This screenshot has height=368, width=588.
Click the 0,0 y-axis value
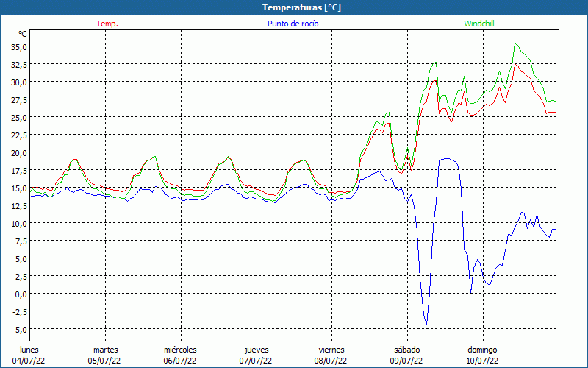coord(21,294)
